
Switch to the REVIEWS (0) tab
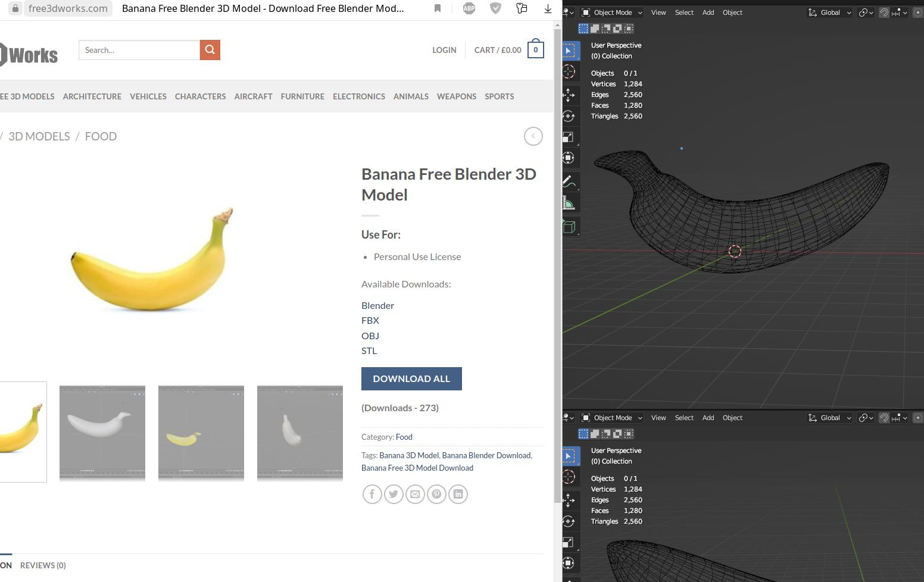[43, 565]
